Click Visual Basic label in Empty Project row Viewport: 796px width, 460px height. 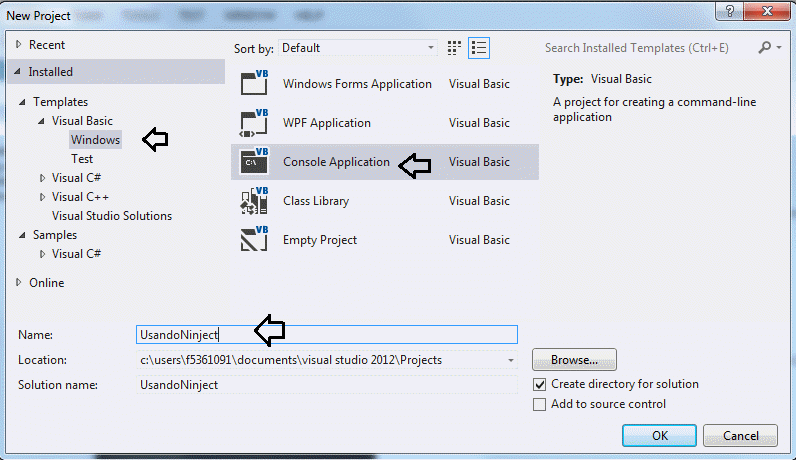click(479, 240)
